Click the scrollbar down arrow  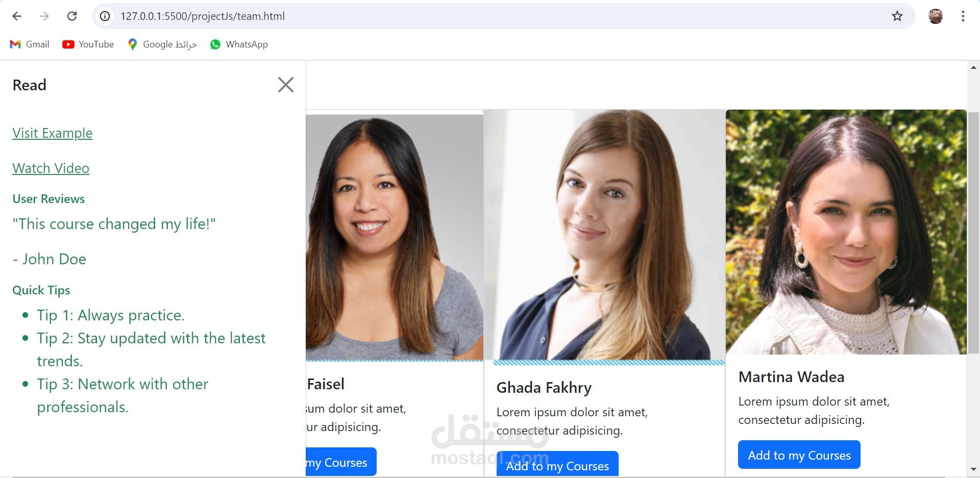click(973, 469)
